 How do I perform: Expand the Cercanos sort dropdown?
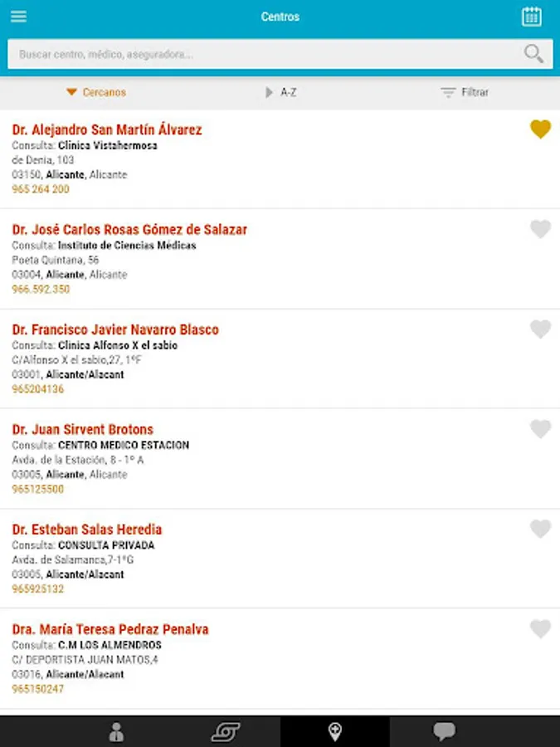tap(96, 92)
